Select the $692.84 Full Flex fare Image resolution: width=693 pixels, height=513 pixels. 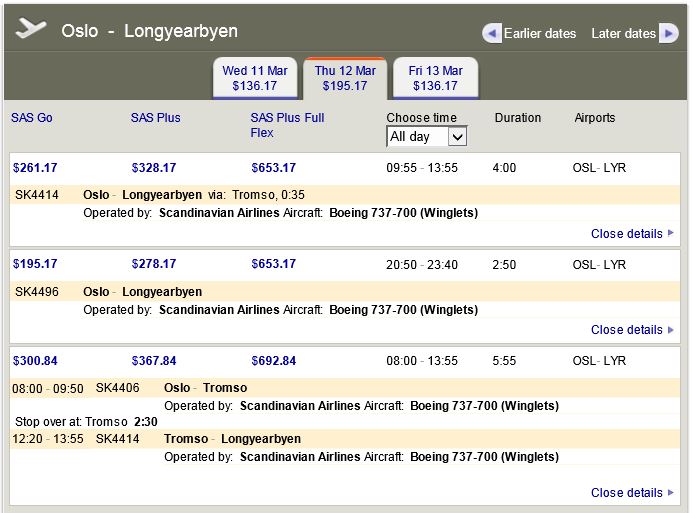pos(274,361)
